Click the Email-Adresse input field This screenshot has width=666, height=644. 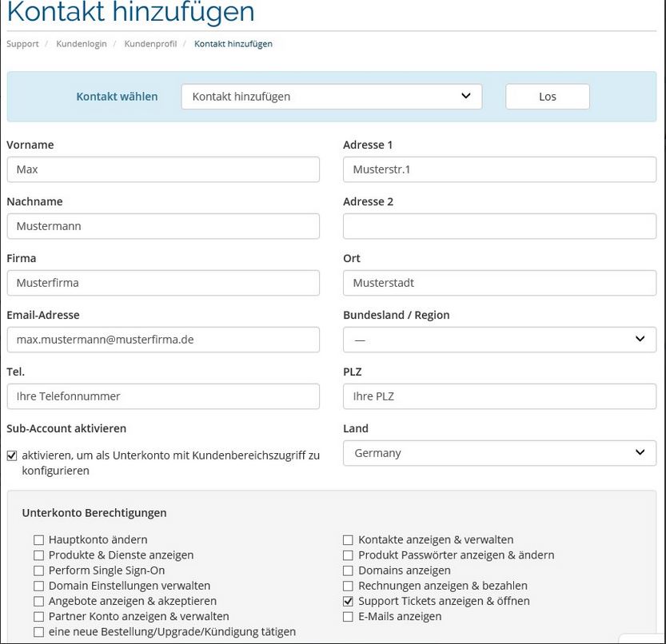163,340
